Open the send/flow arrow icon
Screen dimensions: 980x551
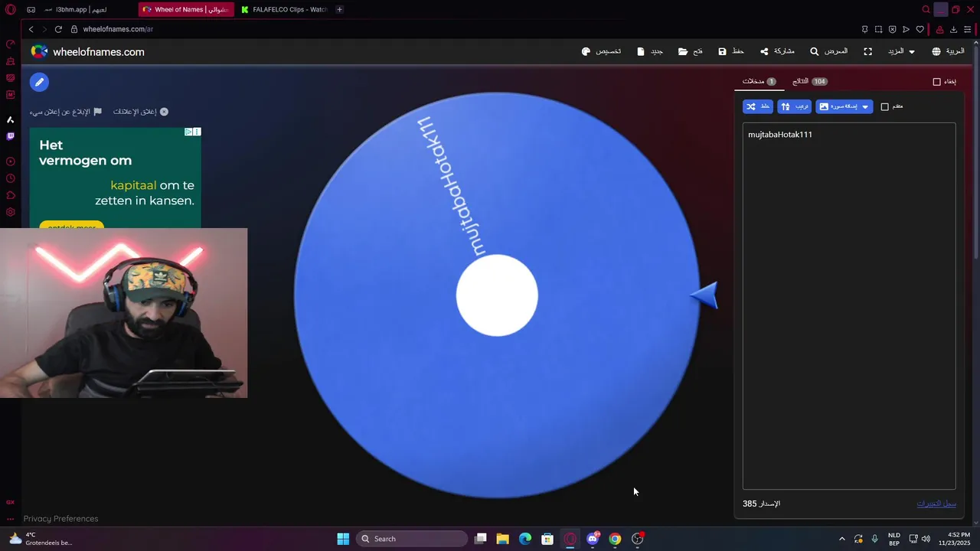pyautogui.click(x=906, y=29)
